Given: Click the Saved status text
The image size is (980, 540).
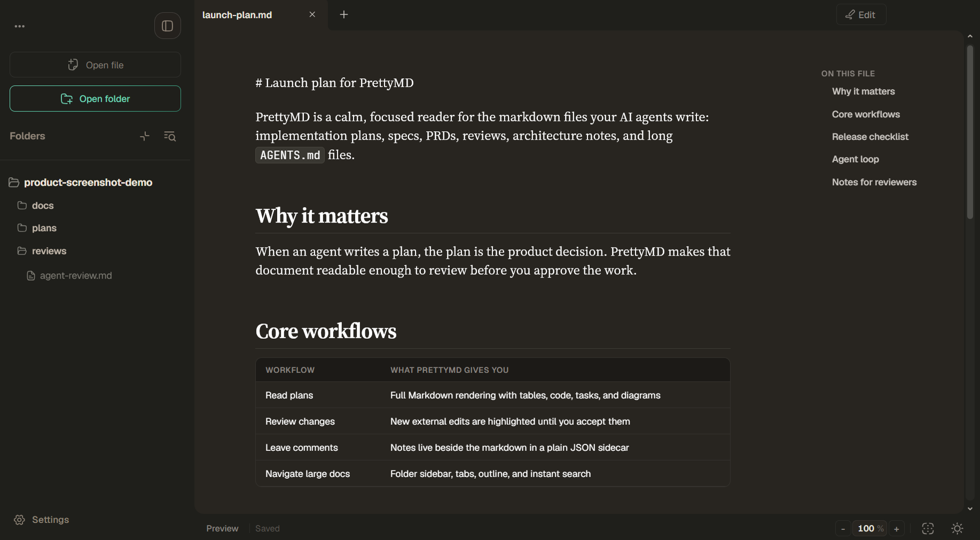Looking at the screenshot, I should (x=268, y=528).
